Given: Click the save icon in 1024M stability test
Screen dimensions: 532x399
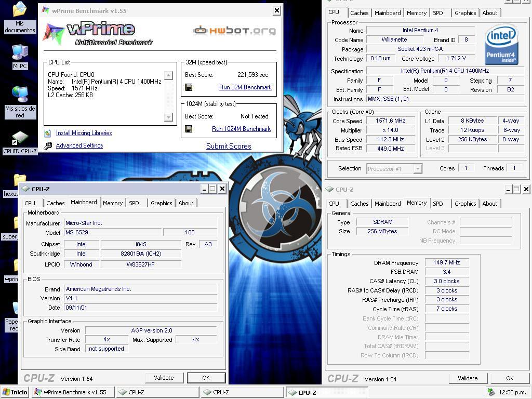Looking at the screenshot, I should coord(189,129).
